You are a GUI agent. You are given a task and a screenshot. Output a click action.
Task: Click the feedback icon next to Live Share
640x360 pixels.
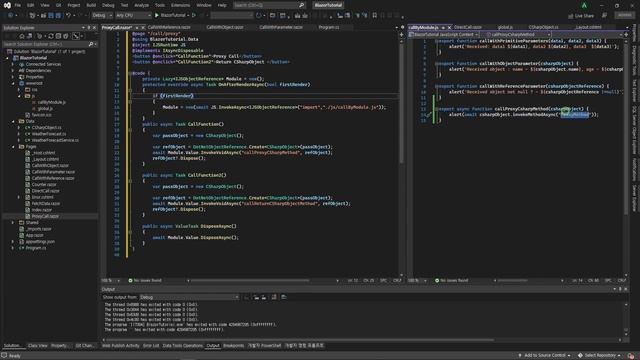click(604, 16)
